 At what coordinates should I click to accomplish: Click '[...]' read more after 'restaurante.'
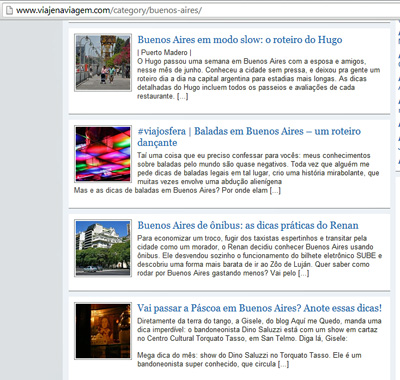pos(182,96)
